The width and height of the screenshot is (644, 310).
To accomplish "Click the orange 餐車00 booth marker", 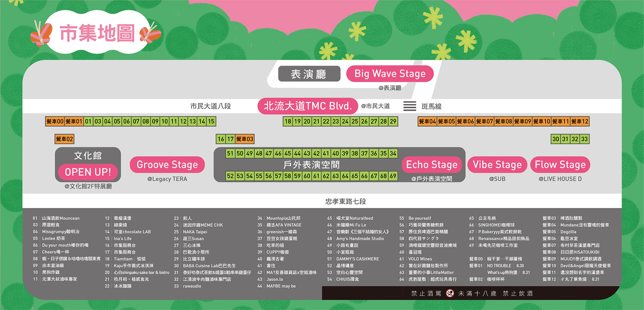I will [x=55, y=121].
